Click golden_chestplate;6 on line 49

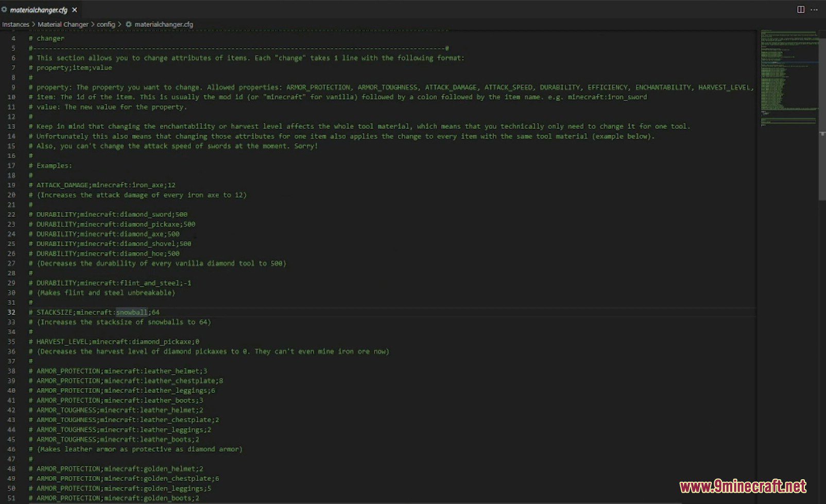point(181,479)
